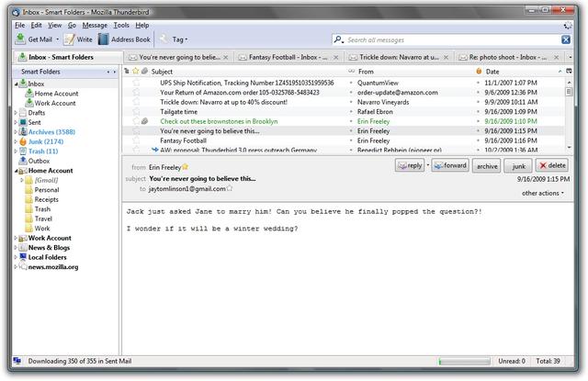Star the Tailgate time message

(136, 112)
